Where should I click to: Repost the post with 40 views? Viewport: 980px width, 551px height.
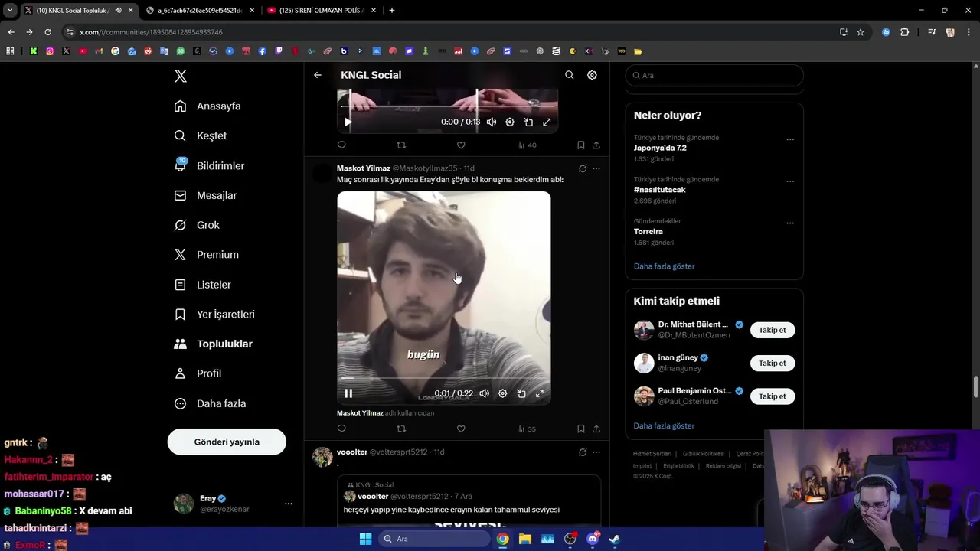click(401, 145)
